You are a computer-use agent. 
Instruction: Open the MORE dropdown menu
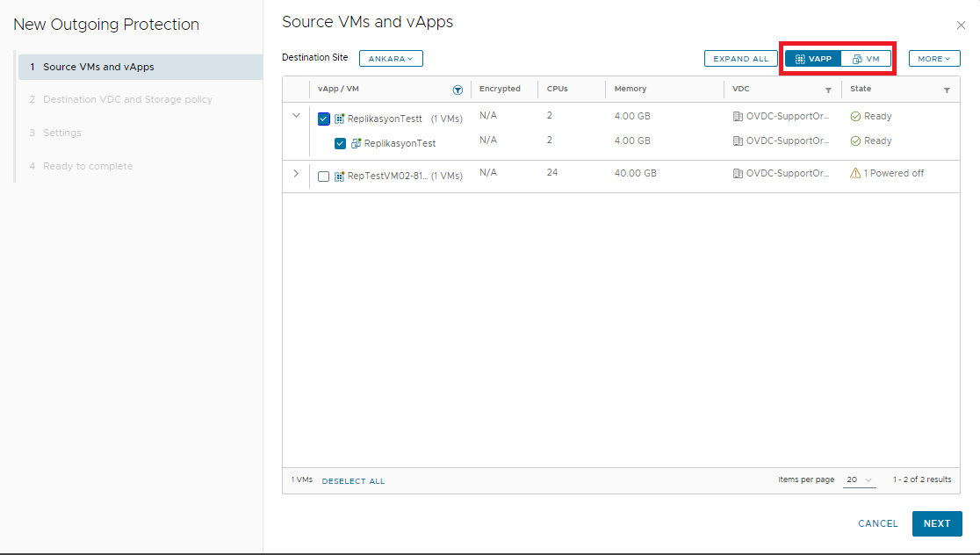[x=934, y=59]
